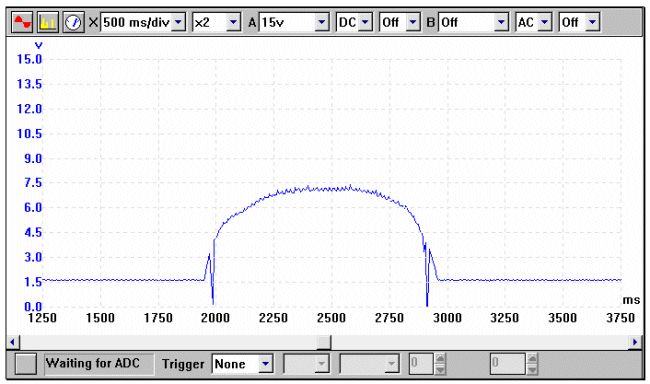Change channel B AC coupling dropdown
The width and height of the screenshot is (650, 384).
pos(545,22)
